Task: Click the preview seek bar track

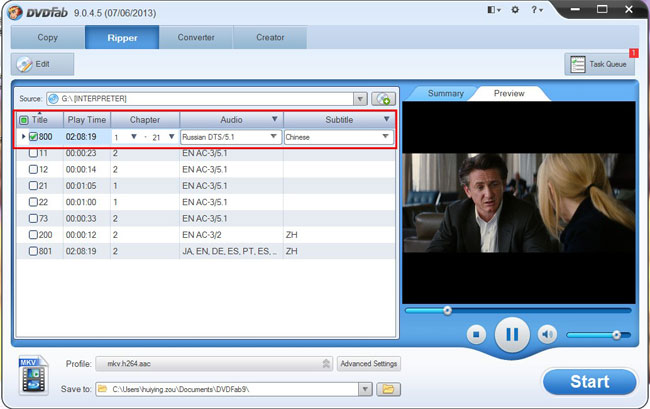Action: (x=518, y=310)
